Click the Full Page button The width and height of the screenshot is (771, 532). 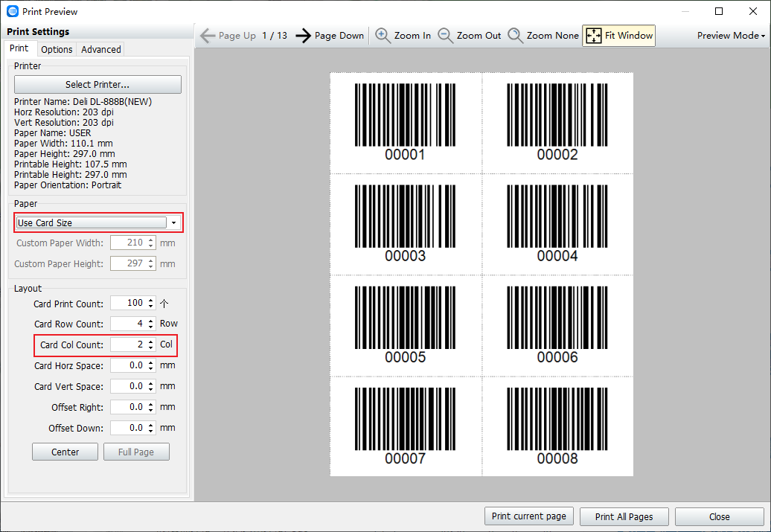tap(136, 452)
